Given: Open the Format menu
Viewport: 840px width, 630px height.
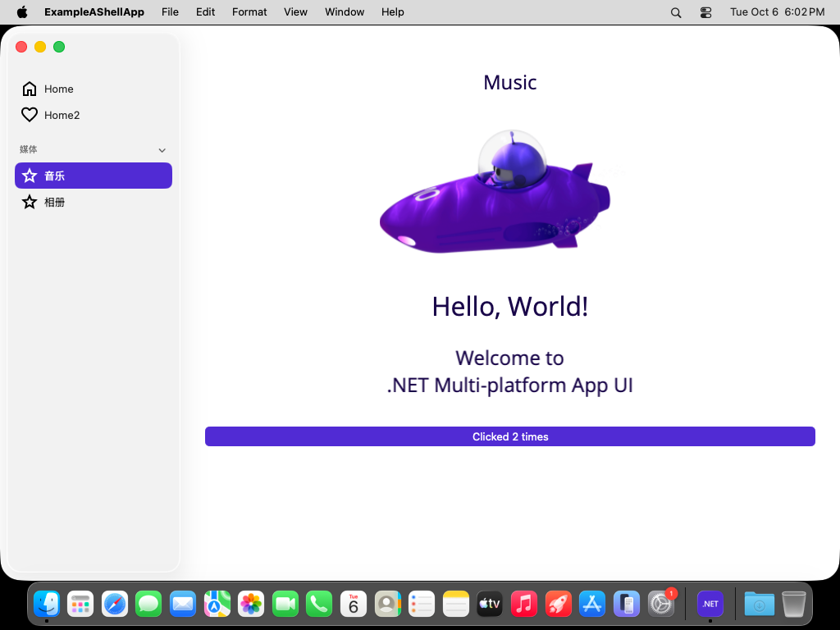Looking at the screenshot, I should pyautogui.click(x=249, y=11).
